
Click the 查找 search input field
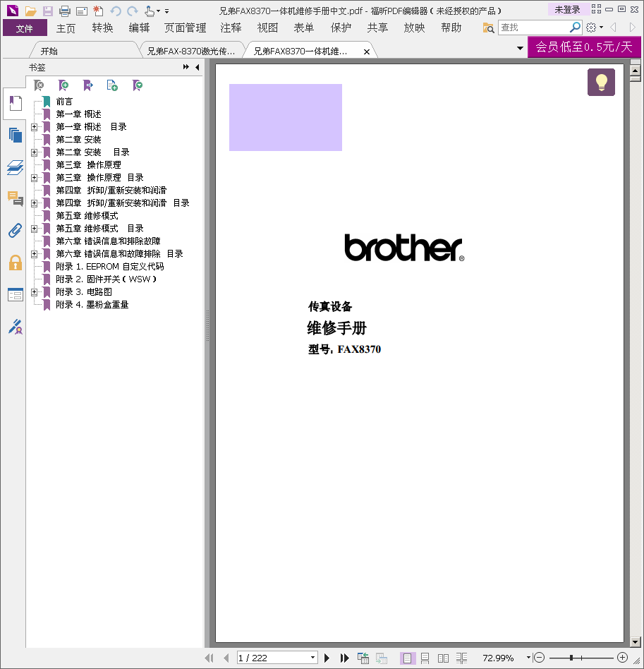coord(533,28)
